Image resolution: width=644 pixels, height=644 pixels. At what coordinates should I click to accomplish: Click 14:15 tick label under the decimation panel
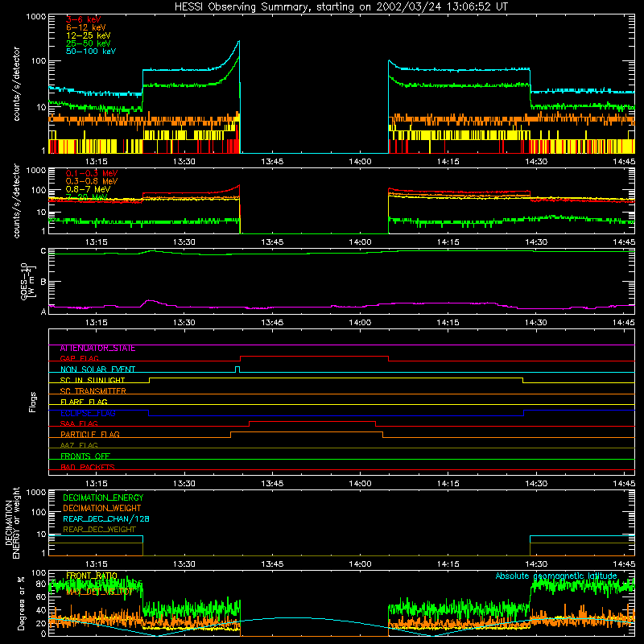448,564
